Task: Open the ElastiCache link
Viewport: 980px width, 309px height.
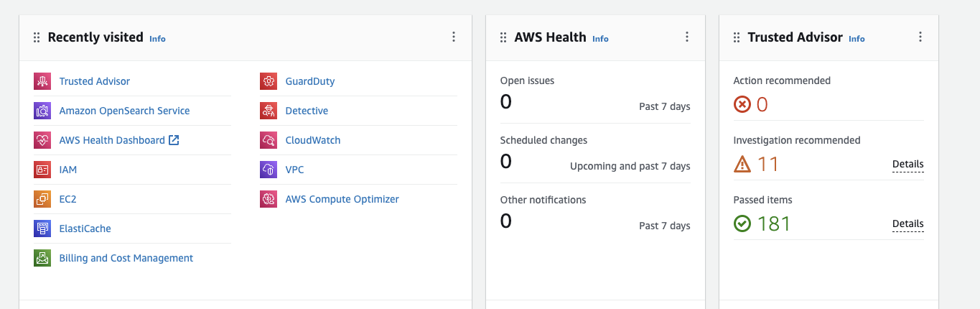Action: tap(85, 229)
